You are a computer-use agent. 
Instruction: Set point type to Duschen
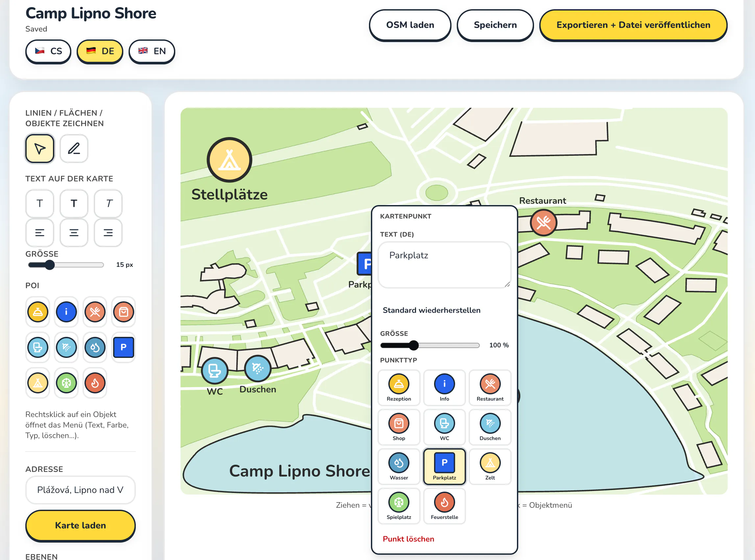(x=490, y=427)
